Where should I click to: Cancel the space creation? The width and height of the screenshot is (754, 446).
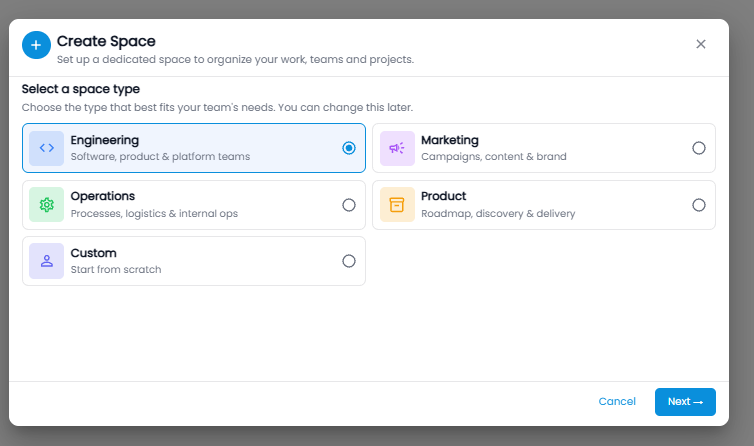pos(617,402)
